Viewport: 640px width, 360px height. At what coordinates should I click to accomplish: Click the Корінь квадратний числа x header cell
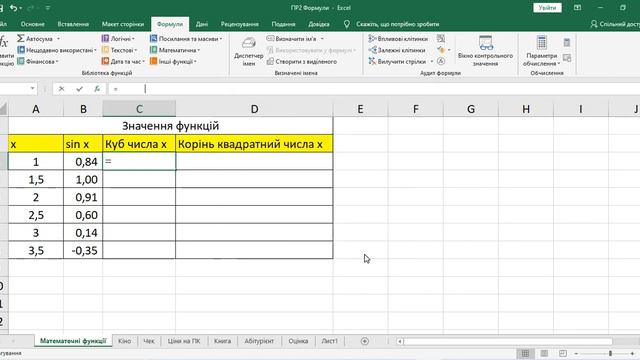coord(254,144)
